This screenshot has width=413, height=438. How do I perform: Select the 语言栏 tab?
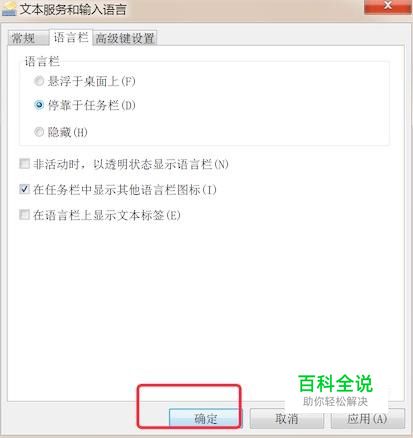[71, 37]
